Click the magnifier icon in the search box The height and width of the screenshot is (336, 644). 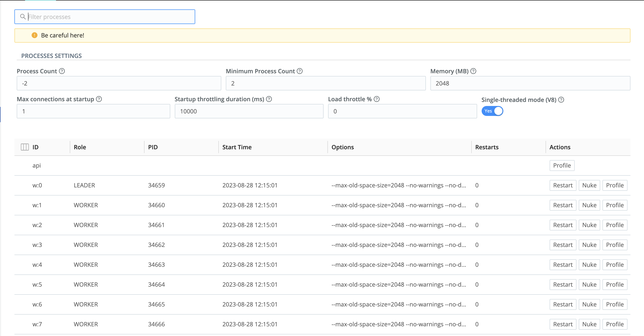point(23,16)
